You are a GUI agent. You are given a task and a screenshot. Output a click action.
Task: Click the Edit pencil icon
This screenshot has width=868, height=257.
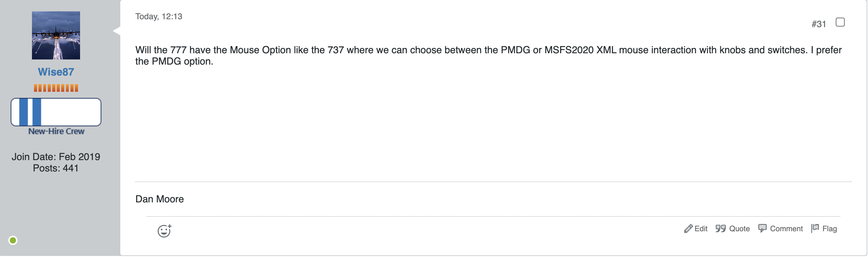pos(688,229)
